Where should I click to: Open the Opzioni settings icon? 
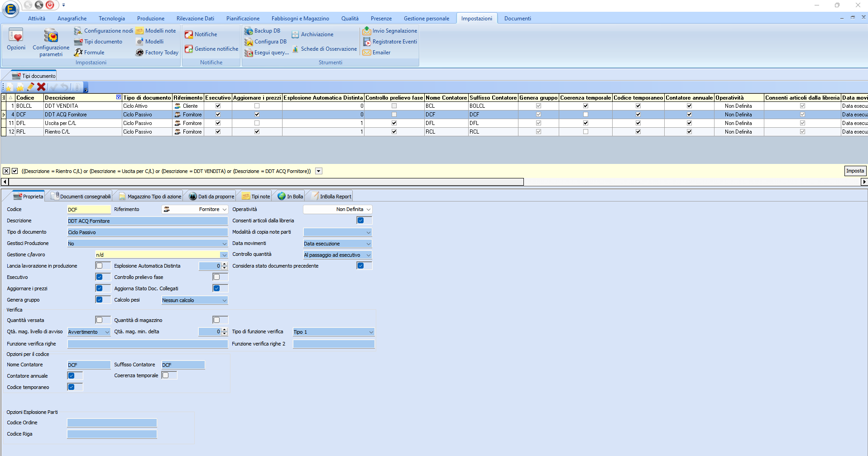coord(16,35)
